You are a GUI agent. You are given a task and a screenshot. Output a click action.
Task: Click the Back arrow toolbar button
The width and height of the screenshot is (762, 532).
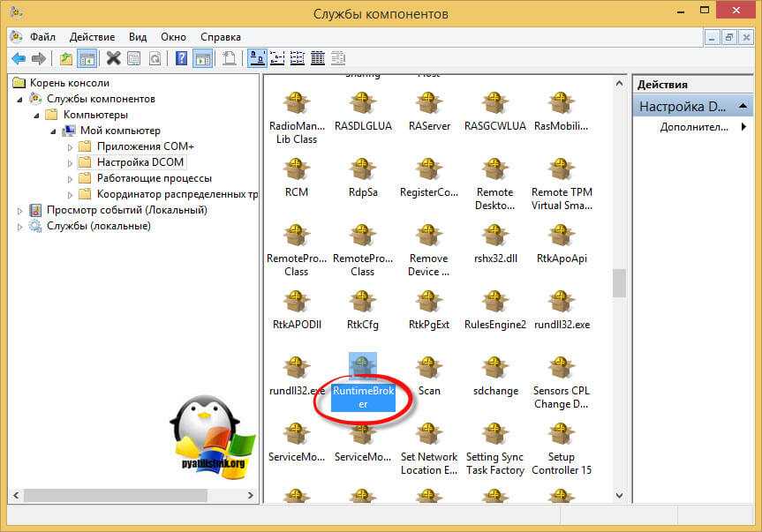click(19, 58)
